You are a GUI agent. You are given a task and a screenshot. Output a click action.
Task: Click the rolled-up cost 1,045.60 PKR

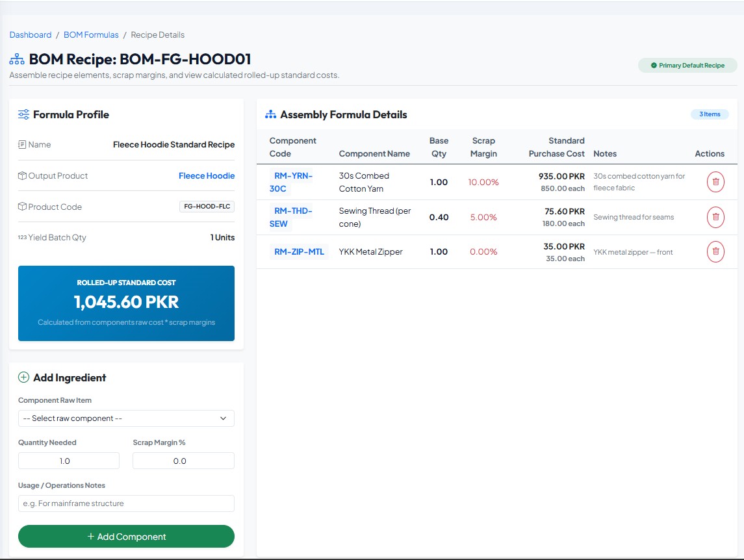point(126,302)
